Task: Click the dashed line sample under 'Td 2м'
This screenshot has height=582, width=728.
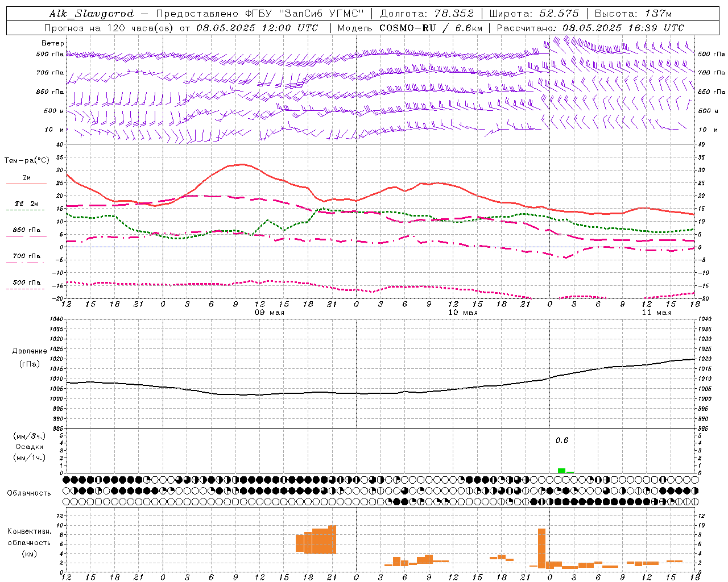Action: [x=25, y=210]
